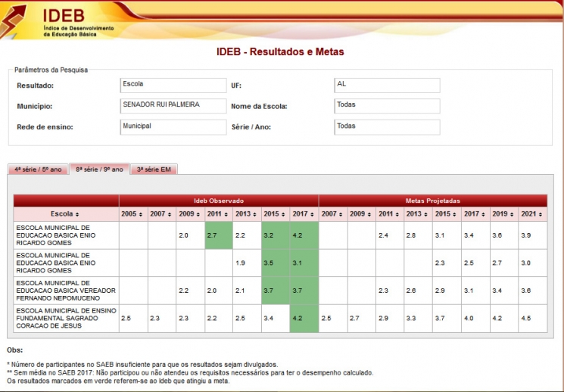Sort Metas Projetadas by 2015 column
This screenshot has width=564, height=392.
pos(447,214)
